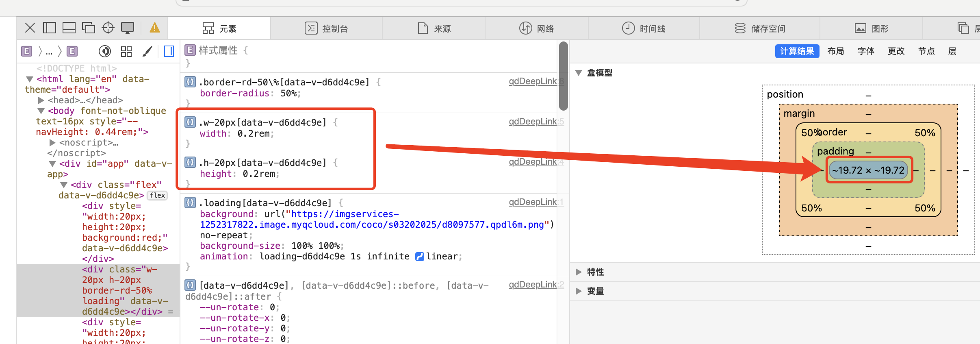Click the flex badge on div
The width and height of the screenshot is (980, 344).
[x=157, y=196]
